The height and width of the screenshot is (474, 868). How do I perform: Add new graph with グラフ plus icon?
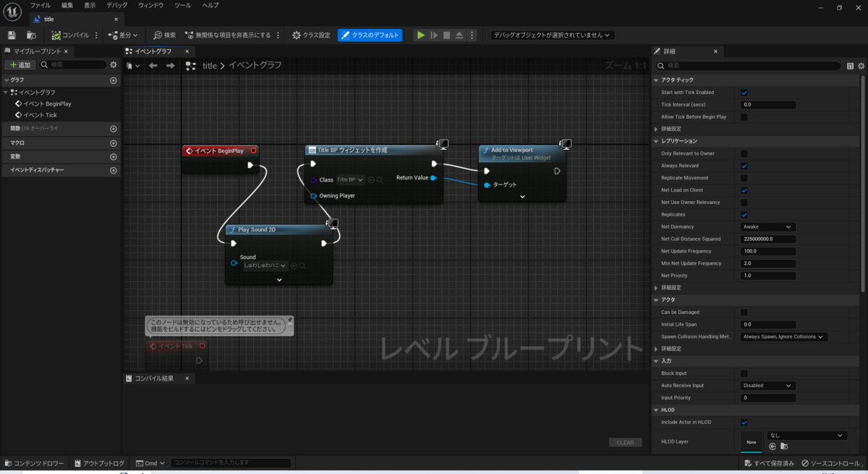point(114,80)
